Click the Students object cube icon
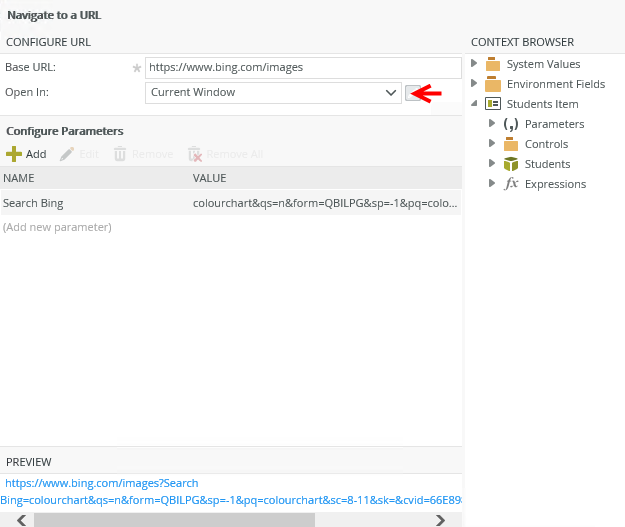Image resolution: width=625 pixels, height=527 pixels. (511, 164)
